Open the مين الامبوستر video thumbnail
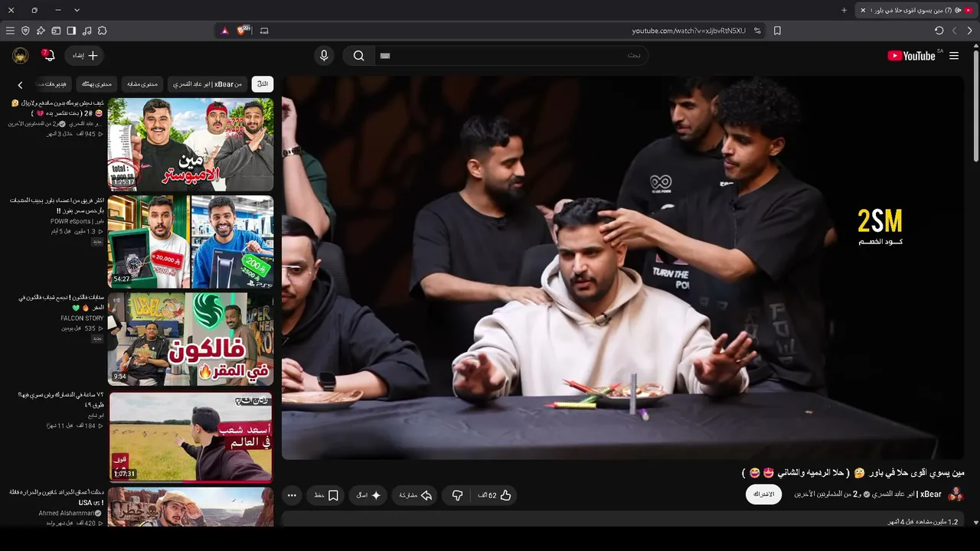The width and height of the screenshot is (980, 551). [x=191, y=145]
